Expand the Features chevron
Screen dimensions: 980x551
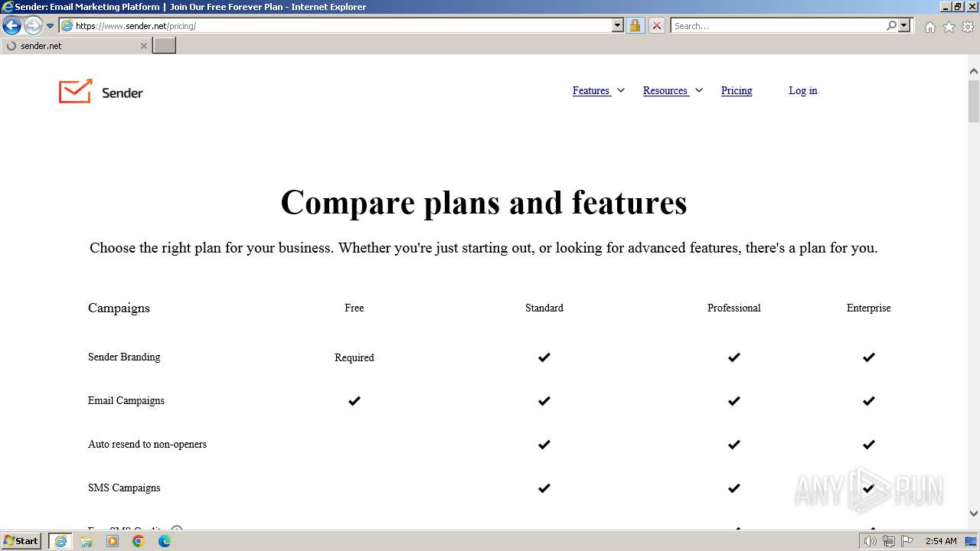pyautogui.click(x=621, y=90)
